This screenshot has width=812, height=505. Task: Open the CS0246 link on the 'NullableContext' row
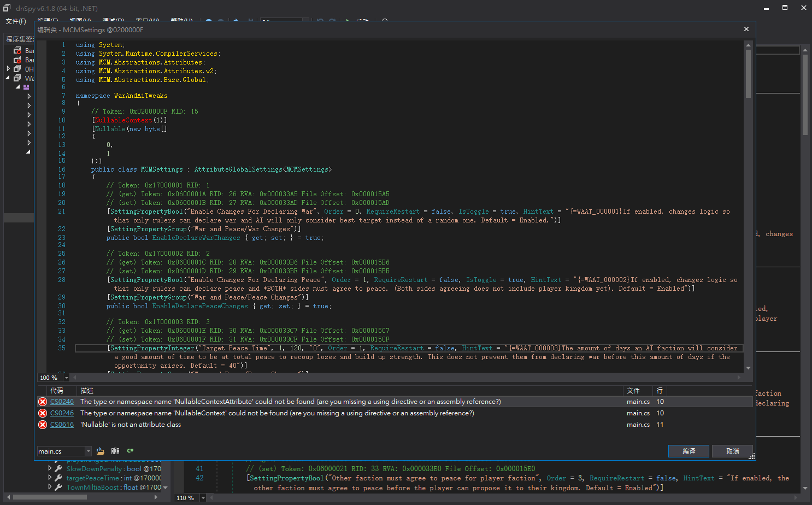(x=62, y=413)
